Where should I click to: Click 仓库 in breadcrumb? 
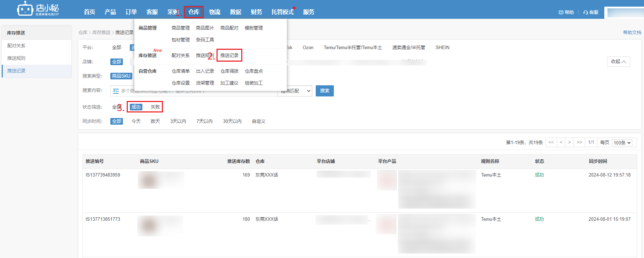click(83, 32)
